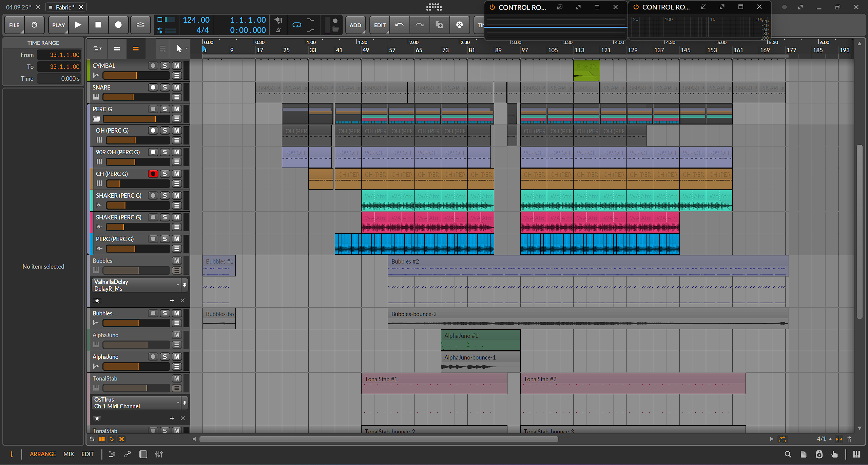Screen dimensions: 868x465
Task: Disarm record on CH (PERC G) track
Action: 153,174
